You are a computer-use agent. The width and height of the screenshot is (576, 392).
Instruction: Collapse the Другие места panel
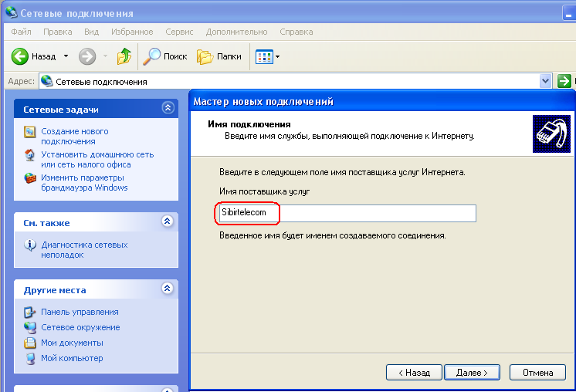(x=168, y=288)
